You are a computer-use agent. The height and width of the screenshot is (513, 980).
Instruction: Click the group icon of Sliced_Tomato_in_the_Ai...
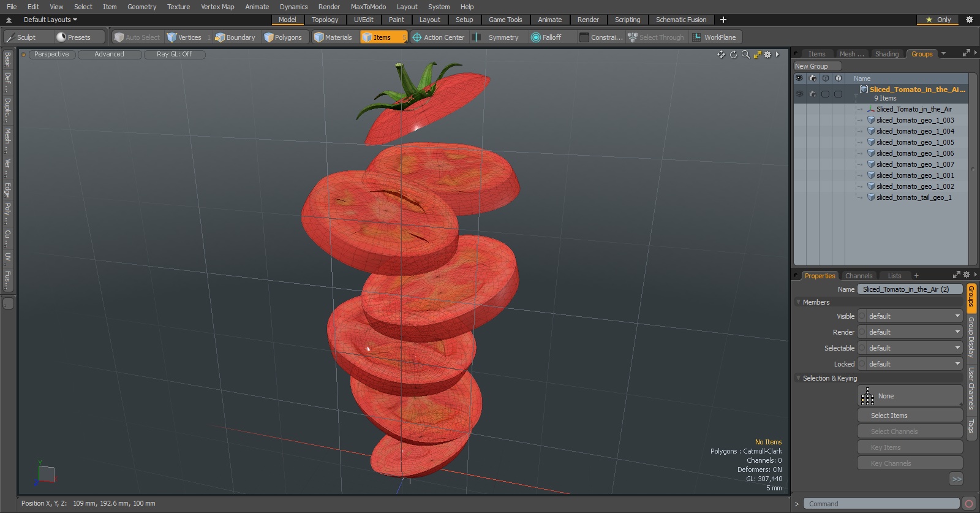pyautogui.click(x=864, y=89)
